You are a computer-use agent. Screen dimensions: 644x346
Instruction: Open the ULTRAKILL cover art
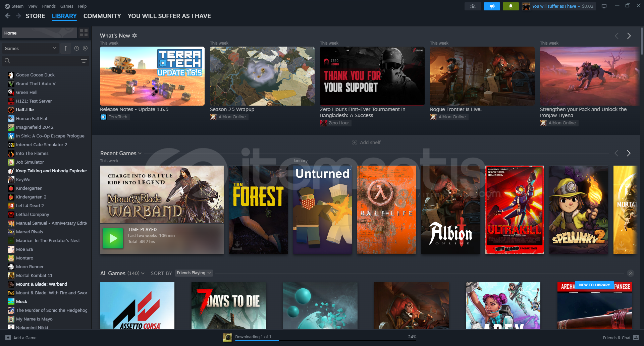515,210
